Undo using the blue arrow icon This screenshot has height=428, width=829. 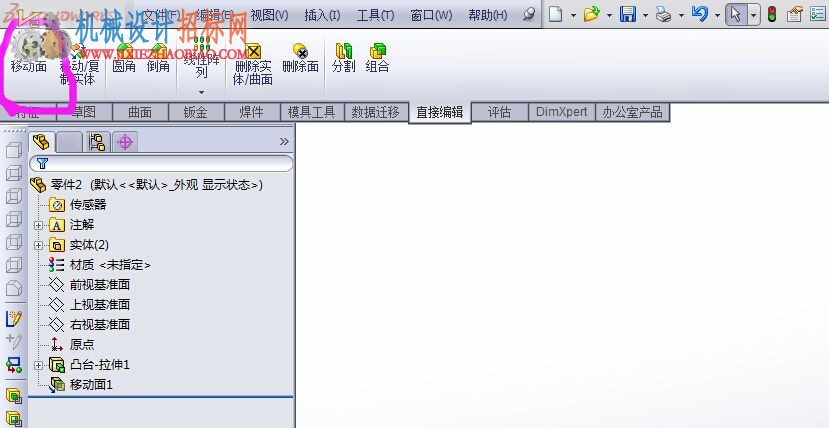(699, 14)
